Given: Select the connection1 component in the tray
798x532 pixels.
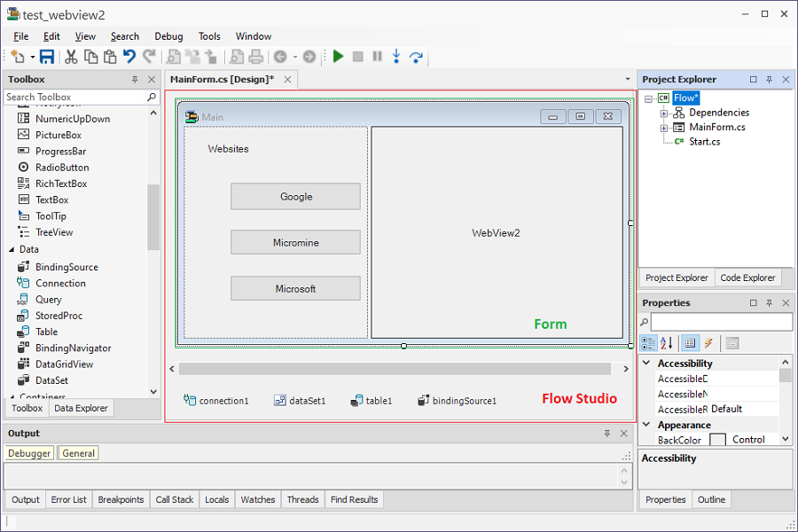Looking at the screenshot, I should 215,401.
